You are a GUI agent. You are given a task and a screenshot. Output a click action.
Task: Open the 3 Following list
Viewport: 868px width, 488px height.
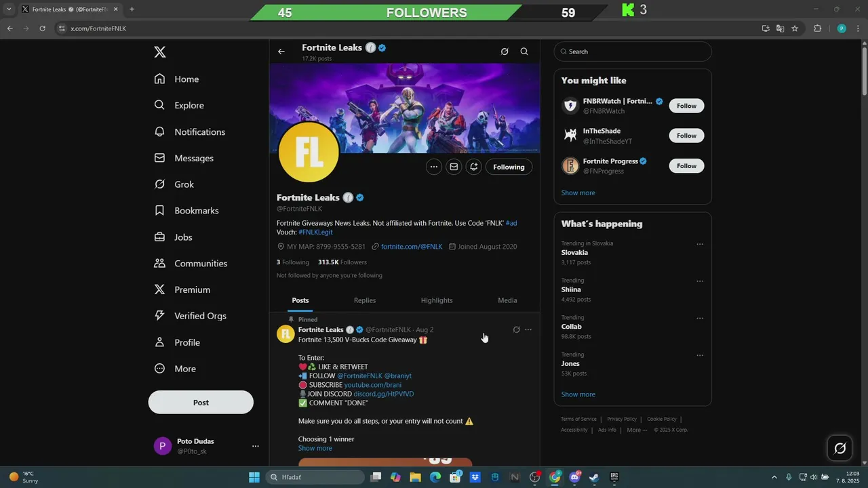[293, 262]
